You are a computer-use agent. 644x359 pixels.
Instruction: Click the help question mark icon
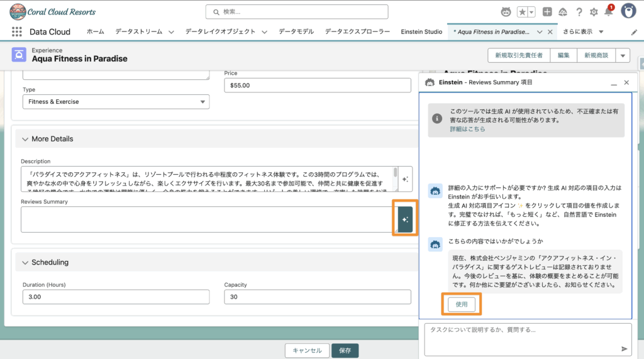579,12
